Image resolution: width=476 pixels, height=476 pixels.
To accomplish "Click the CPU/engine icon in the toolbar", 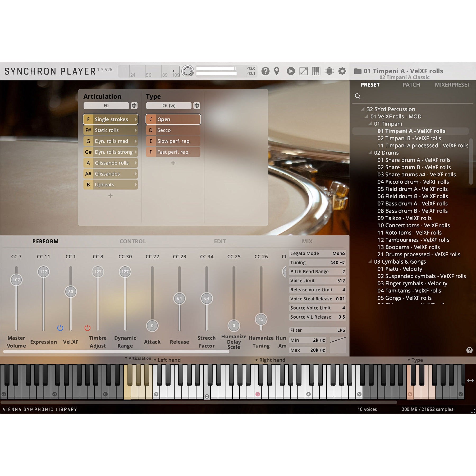I will click(x=329, y=71).
